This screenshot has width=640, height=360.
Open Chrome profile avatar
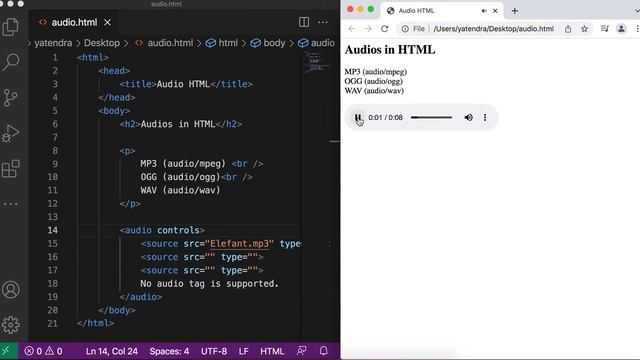(621, 29)
